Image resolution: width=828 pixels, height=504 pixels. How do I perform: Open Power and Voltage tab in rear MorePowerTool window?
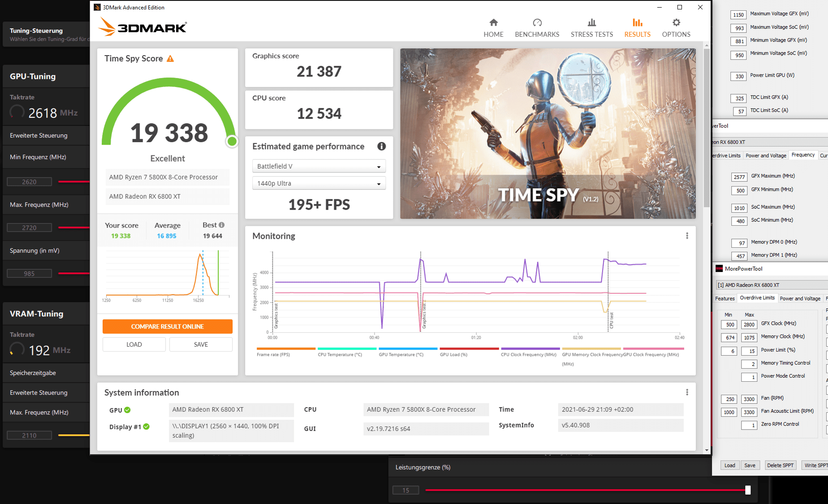(766, 155)
